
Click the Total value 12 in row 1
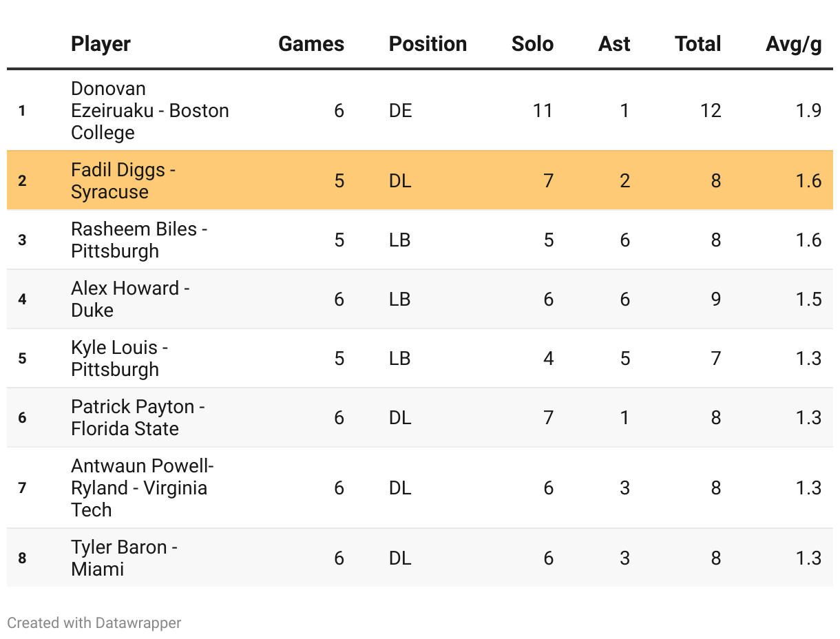[710, 110]
